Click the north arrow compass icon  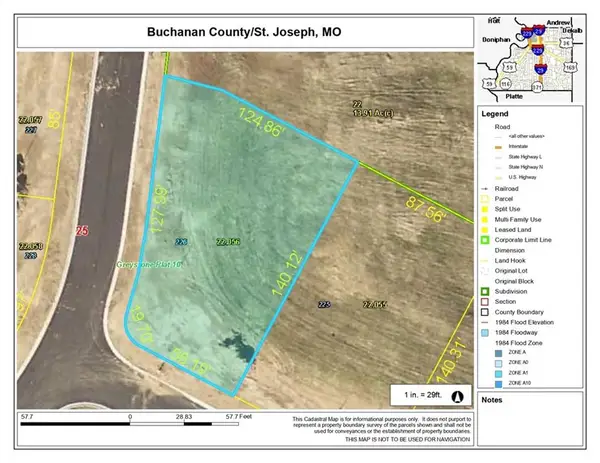(457, 397)
